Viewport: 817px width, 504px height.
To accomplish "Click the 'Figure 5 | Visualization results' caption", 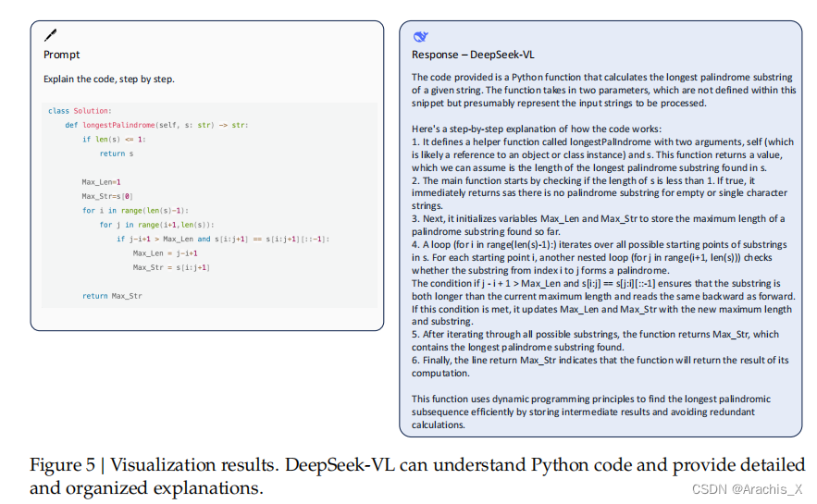I will tap(417, 465).
